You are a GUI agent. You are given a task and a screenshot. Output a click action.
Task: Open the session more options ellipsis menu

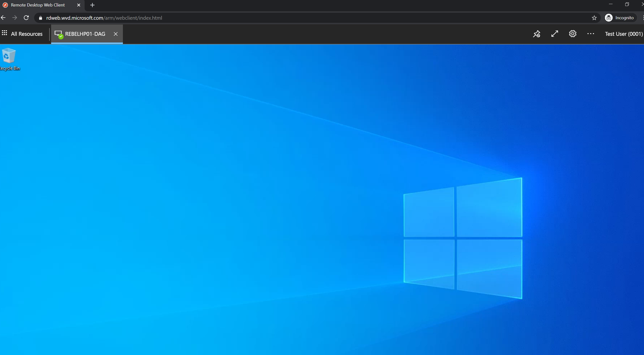[x=590, y=34]
